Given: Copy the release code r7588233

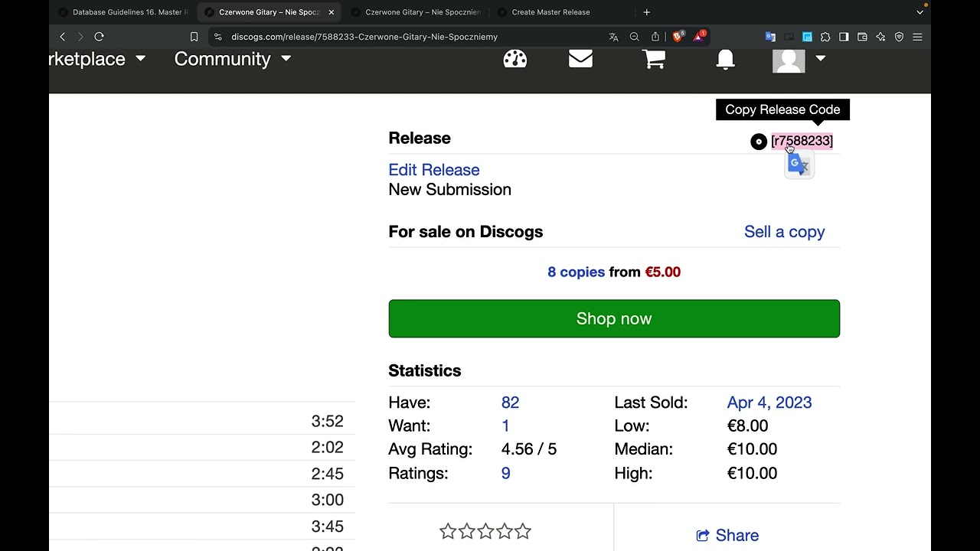Looking at the screenshot, I should pos(802,141).
